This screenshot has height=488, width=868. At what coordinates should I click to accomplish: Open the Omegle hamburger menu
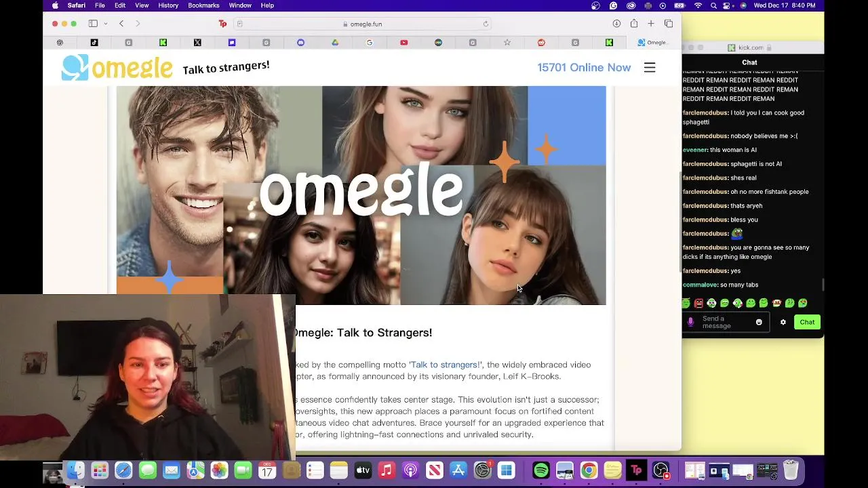point(650,67)
